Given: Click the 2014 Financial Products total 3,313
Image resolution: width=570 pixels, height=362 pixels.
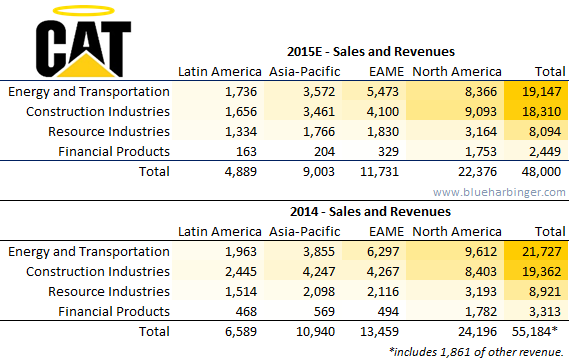Looking at the screenshot, I should click(545, 311).
